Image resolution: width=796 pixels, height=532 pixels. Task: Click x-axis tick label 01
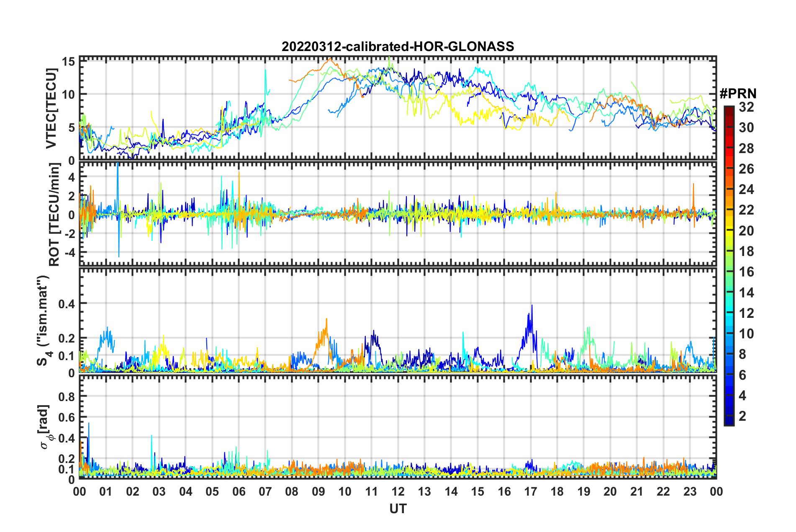click(x=106, y=491)
